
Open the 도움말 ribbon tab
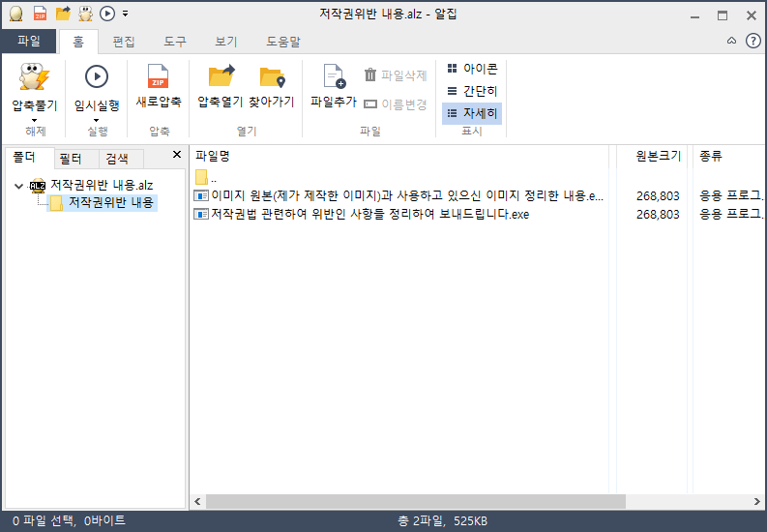point(283,42)
